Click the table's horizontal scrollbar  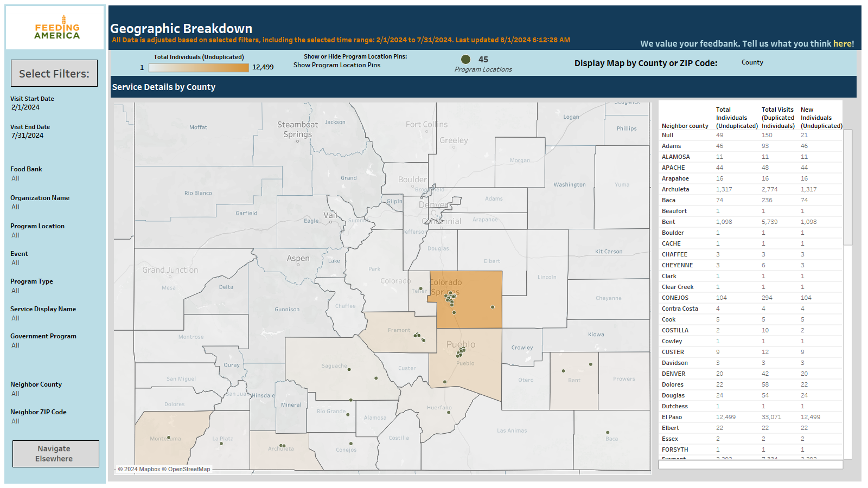[751, 465]
